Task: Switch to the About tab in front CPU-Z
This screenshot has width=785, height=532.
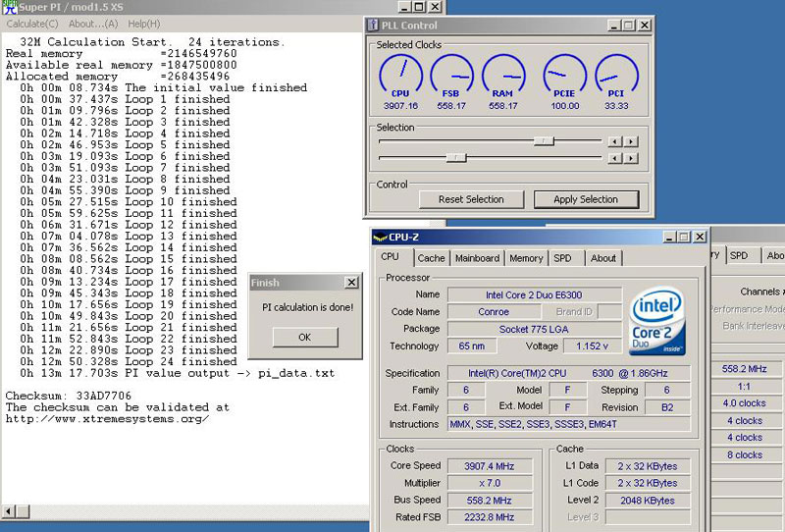Action: [x=603, y=258]
